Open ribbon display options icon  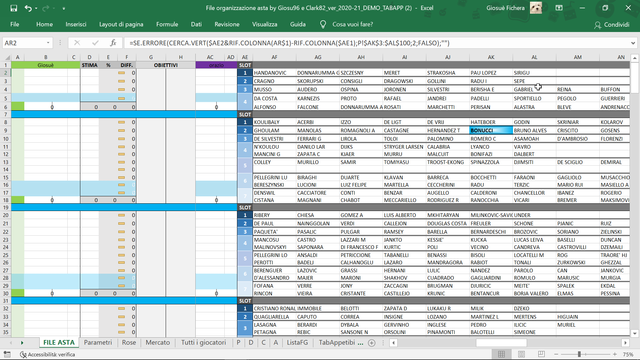(x=559, y=8)
